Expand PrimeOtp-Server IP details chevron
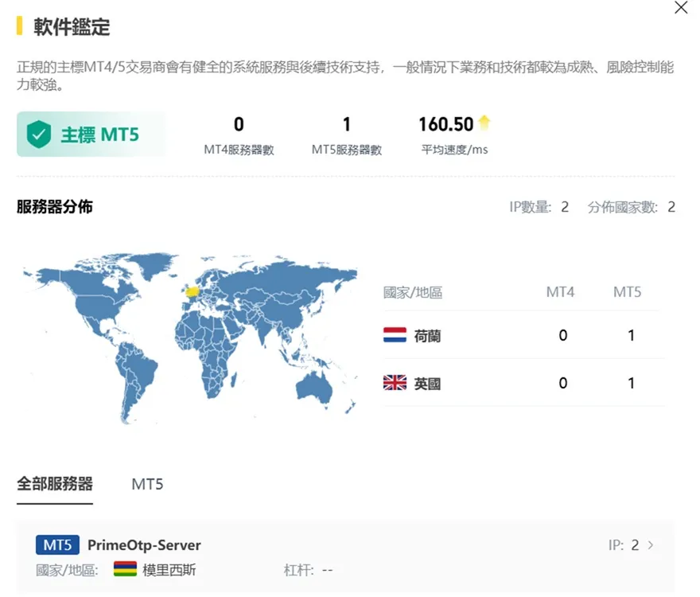Image resolution: width=700 pixels, height=597 pixels. click(651, 544)
